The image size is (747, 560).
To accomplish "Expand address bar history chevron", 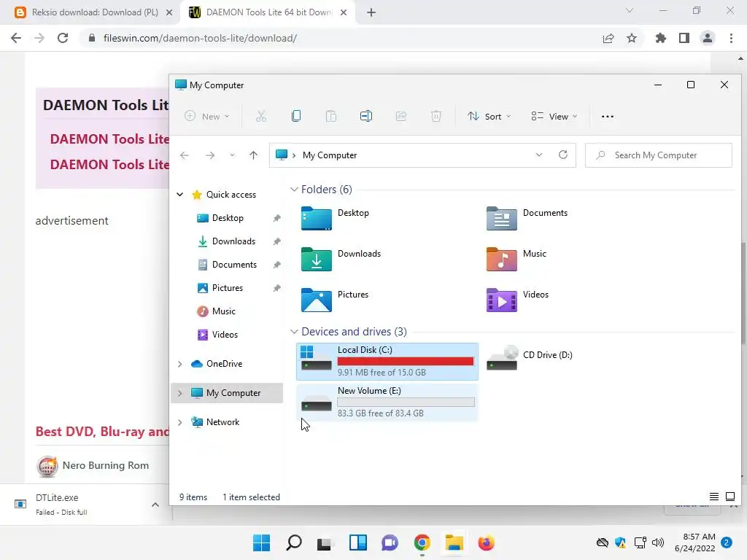I will (539, 155).
